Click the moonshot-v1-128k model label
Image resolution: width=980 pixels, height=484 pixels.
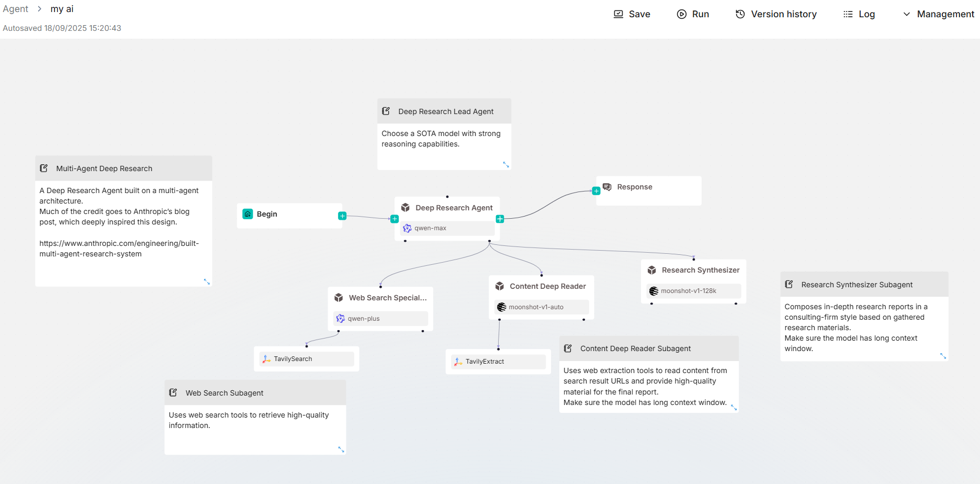(x=689, y=291)
